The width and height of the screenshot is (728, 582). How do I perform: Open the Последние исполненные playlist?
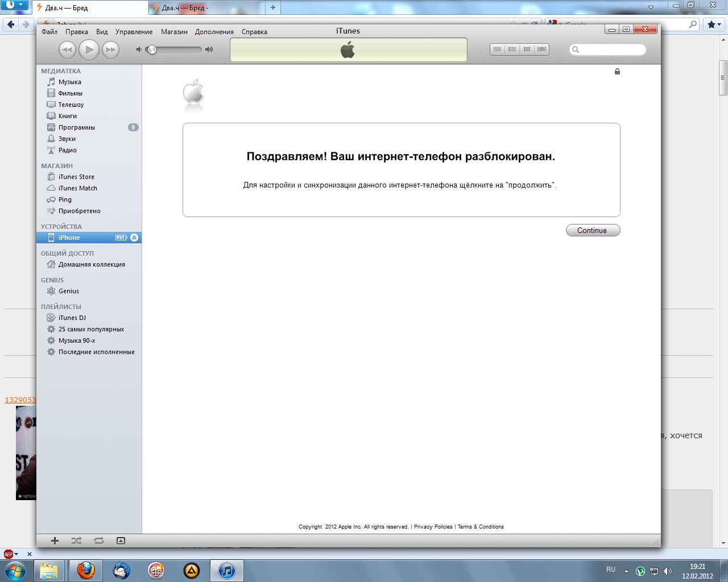pos(89,352)
